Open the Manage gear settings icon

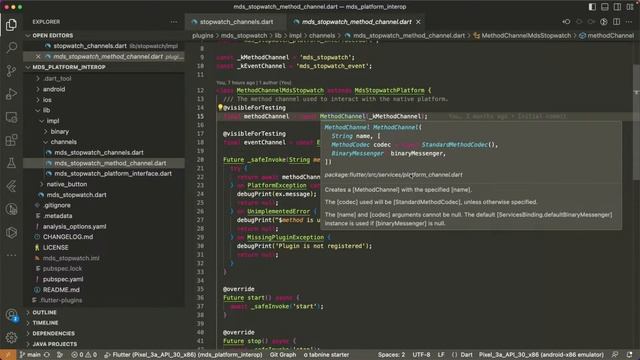(11, 337)
